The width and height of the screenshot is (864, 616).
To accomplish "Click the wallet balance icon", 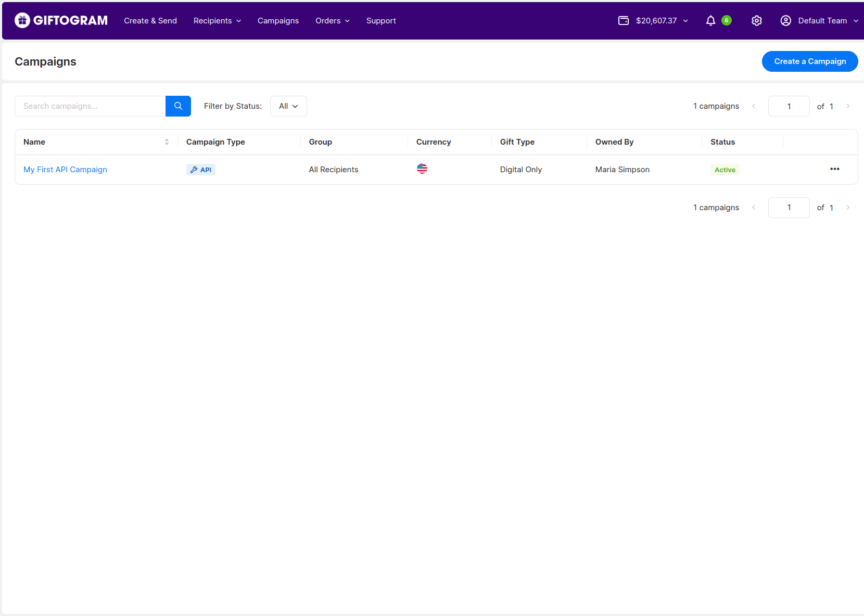I will pos(624,20).
